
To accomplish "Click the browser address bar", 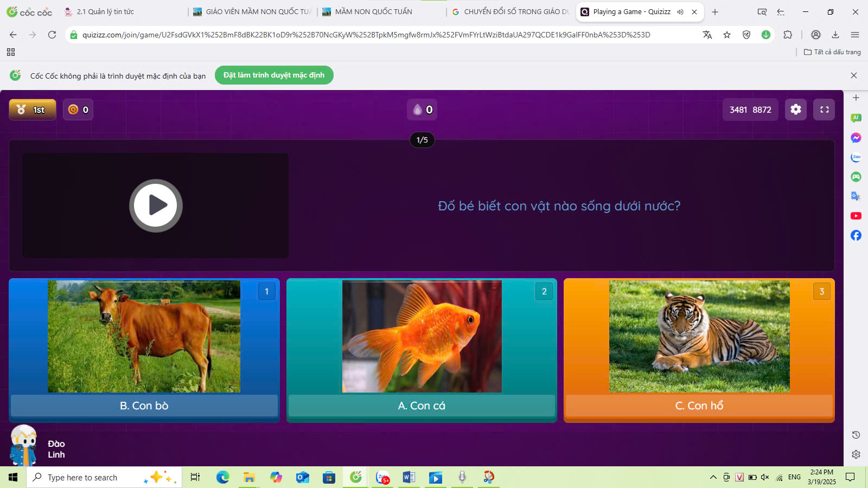I will click(366, 35).
